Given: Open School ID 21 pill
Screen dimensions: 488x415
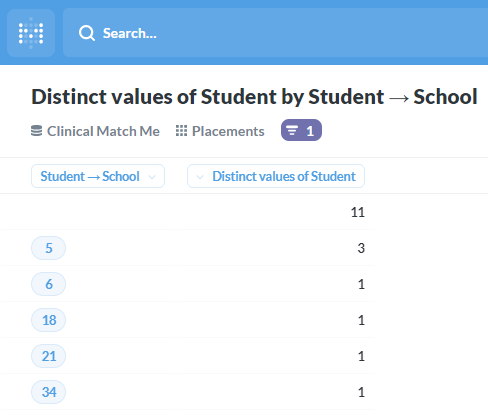Looking at the screenshot, I should point(49,356).
